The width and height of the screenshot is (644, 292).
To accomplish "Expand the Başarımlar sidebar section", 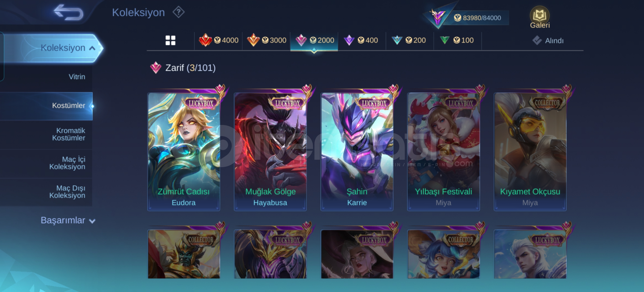I will [x=68, y=220].
